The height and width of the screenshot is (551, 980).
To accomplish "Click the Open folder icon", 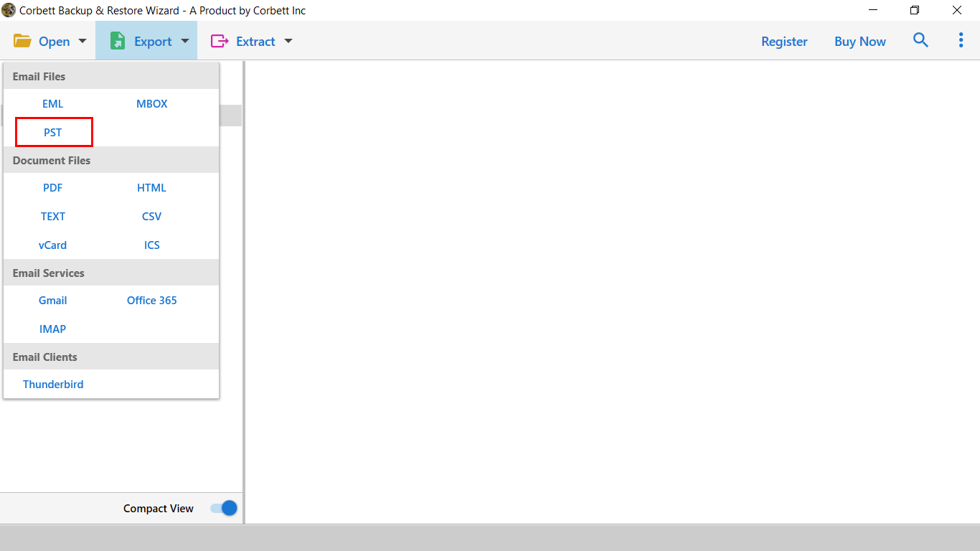I will [x=22, y=41].
